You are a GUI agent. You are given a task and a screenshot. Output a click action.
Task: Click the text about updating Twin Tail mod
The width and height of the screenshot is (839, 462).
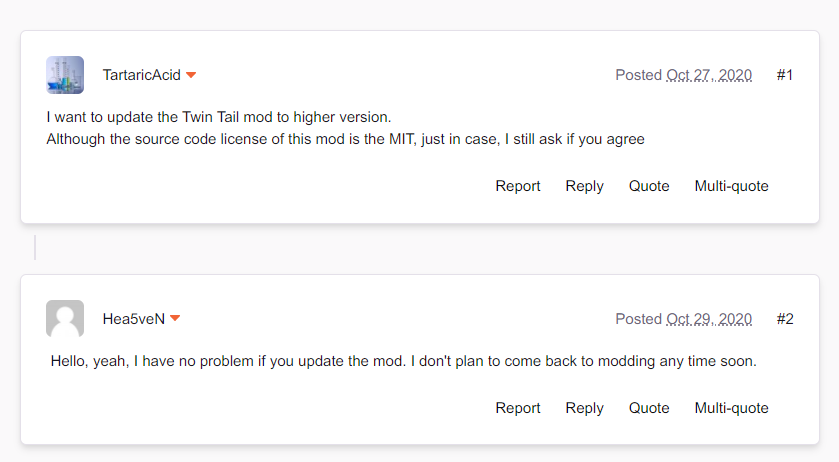pos(219,117)
